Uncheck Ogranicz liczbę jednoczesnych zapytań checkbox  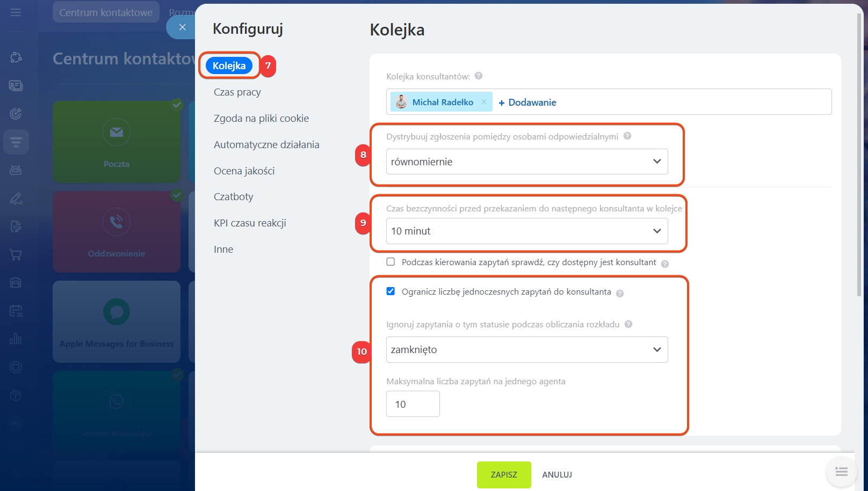point(390,291)
